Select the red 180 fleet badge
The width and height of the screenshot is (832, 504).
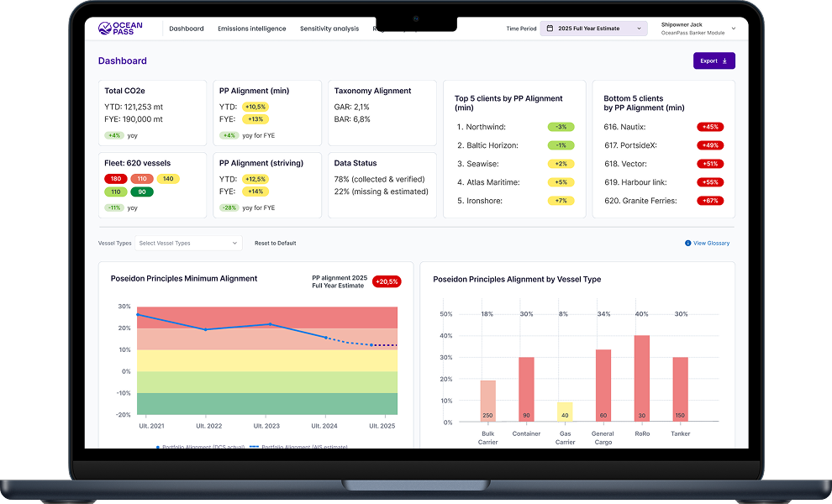coord(115,179)
